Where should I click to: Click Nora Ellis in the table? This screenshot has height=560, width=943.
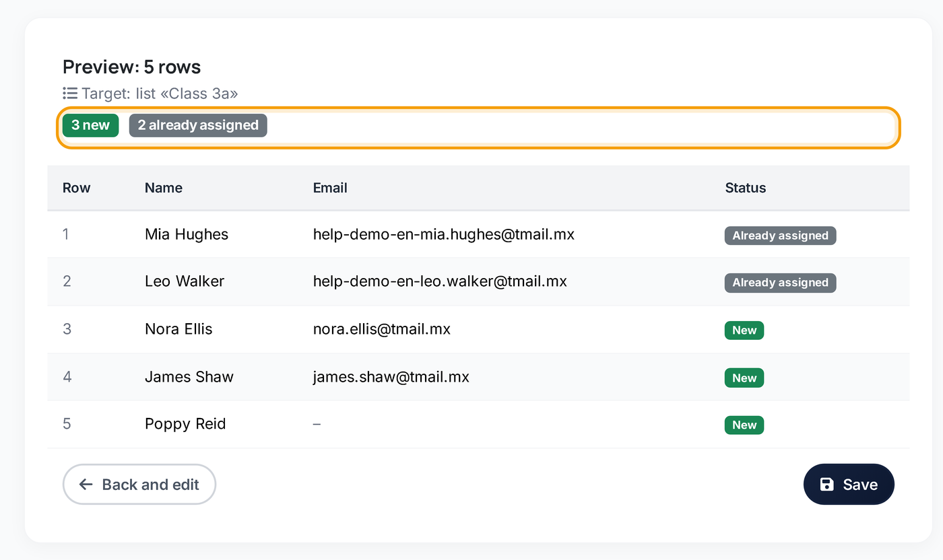(x=178, y=329)
